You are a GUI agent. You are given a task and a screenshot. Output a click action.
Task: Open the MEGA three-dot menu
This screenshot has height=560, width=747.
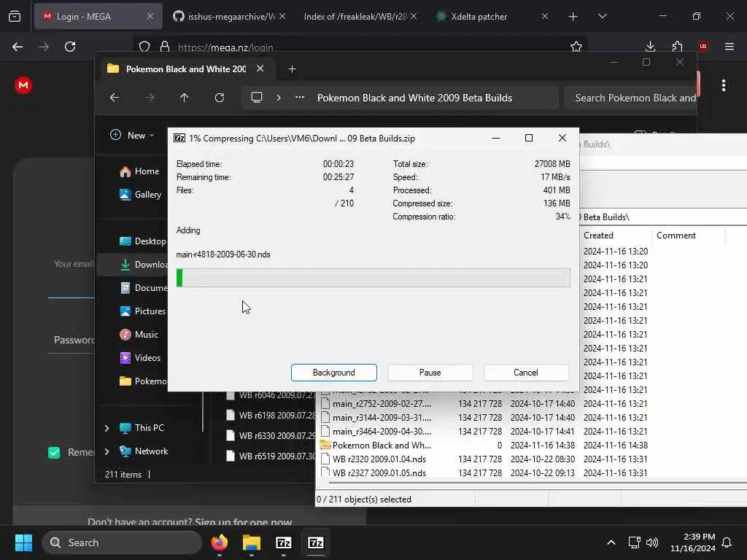[x=724, y=86]
